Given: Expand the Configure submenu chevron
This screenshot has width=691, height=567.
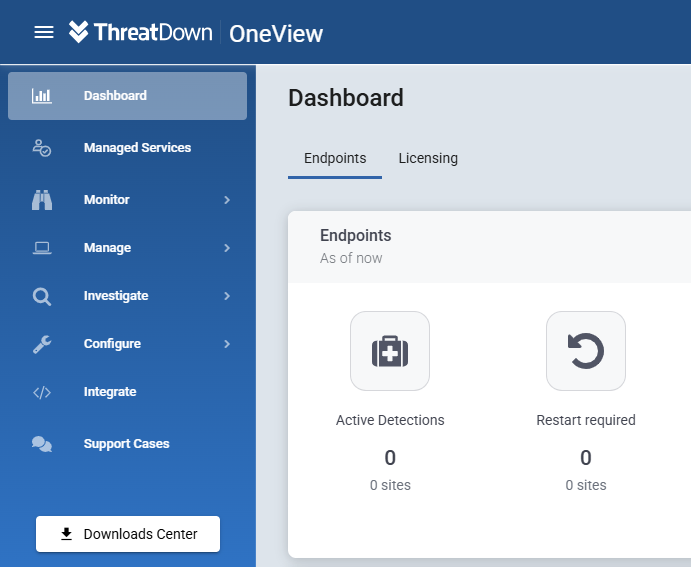Looking at the screenshot, I should click(x=227, y=344).
